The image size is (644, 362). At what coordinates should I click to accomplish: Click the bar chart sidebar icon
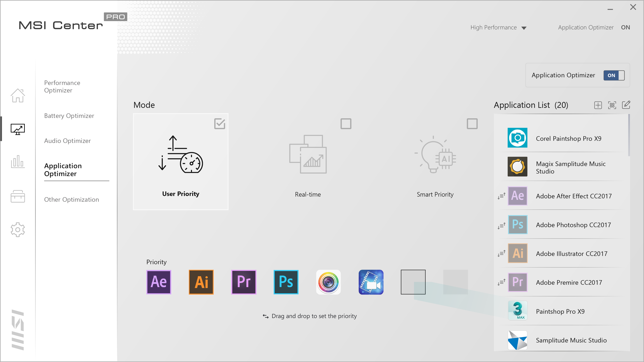[18, 162]
